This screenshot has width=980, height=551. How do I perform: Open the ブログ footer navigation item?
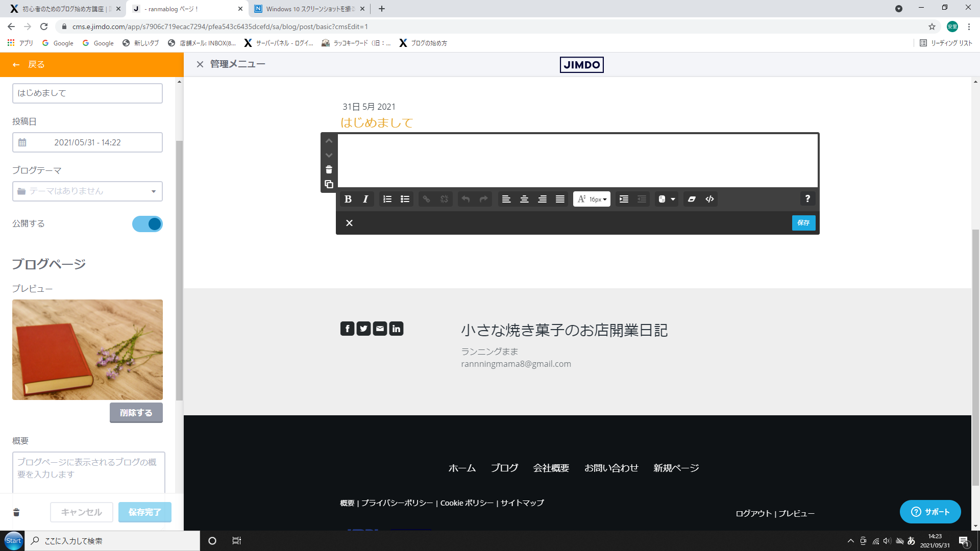pos(504,468)
